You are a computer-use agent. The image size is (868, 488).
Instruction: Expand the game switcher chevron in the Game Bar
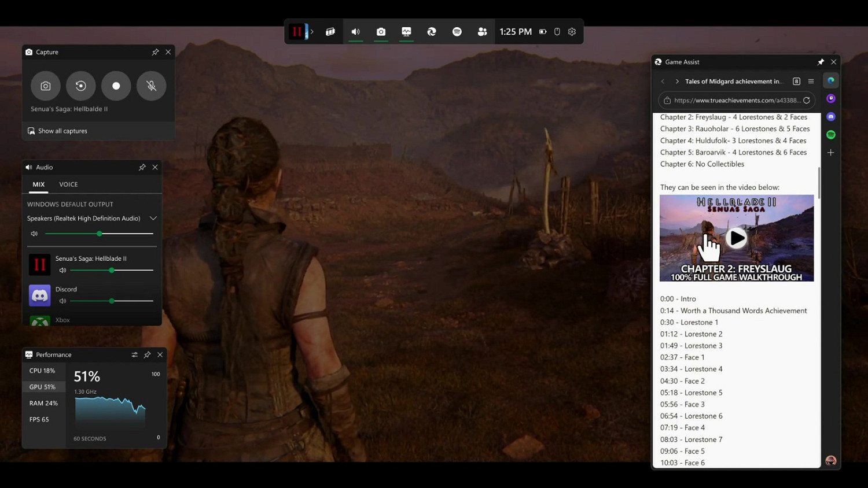point(312,32)
